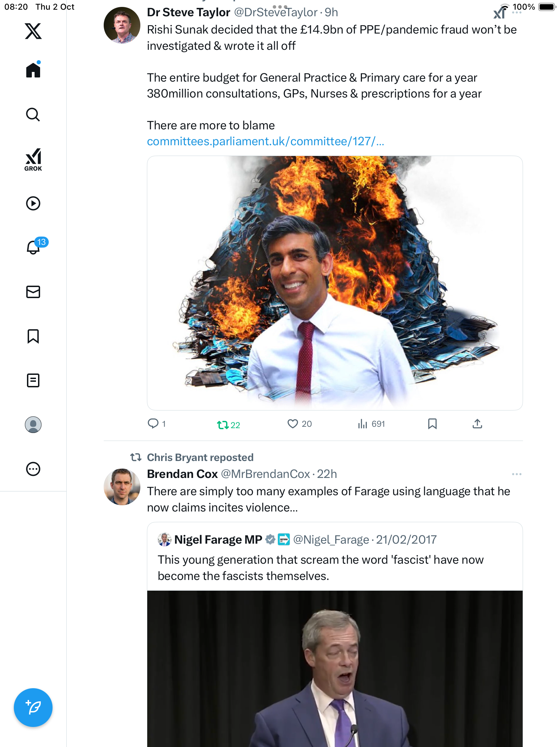Open the Search explore icon
The image size is (560, 747).
click(x=33, y=114)
